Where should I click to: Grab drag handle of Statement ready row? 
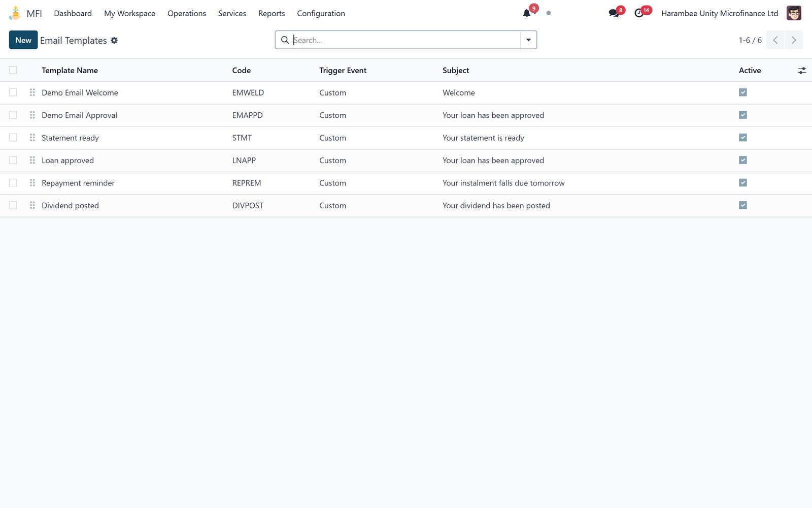[x=32, y=138]
